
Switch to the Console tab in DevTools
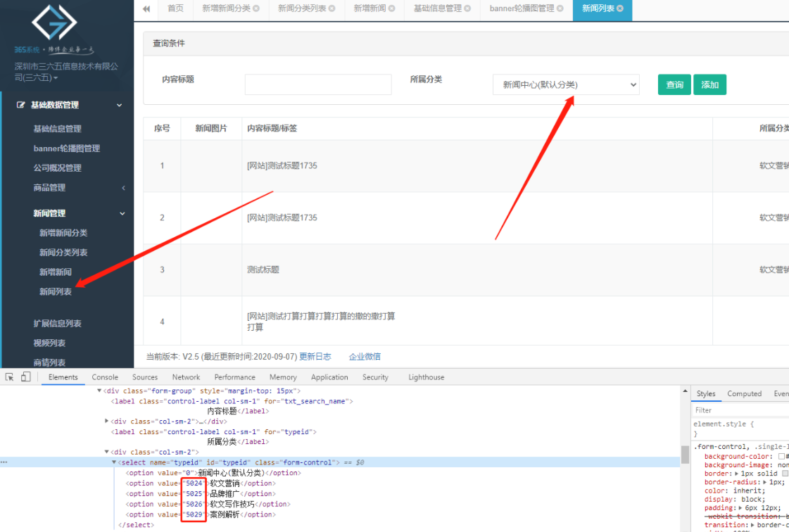pos(105,377)
